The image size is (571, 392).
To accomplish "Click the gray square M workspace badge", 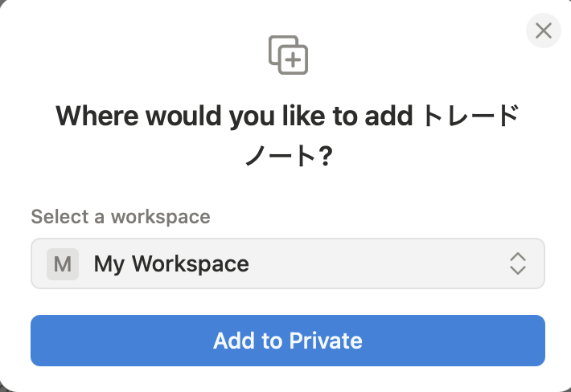I will (x=63, y=263).
